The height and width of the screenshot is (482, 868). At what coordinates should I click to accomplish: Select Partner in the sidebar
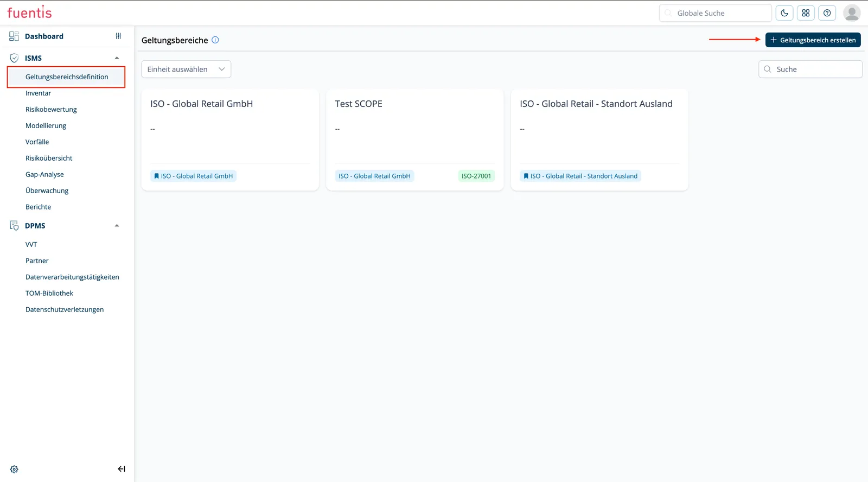pos(37,261)
